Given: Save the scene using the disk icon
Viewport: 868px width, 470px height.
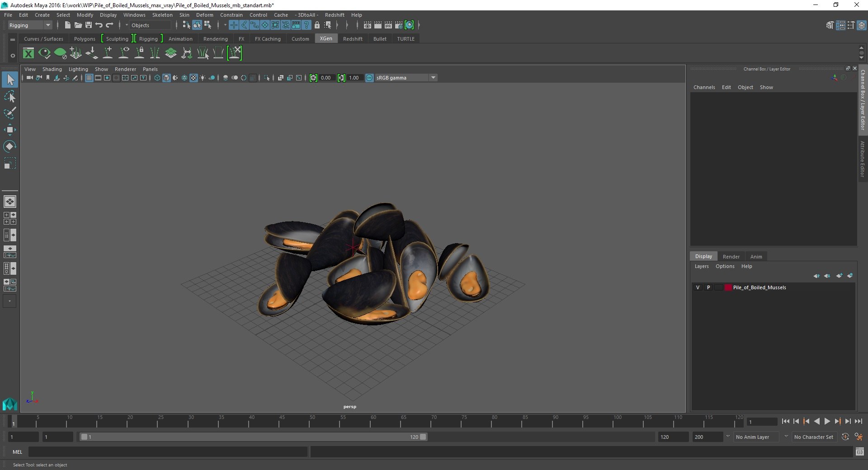Looking at the screenshot, I should (89, 25).
